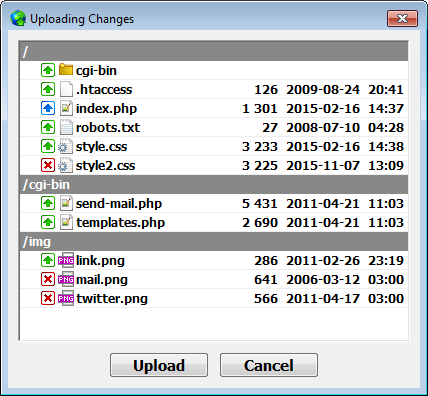This screenshot has height=396, width=428.
Task: Select the templates.php file name
Action: pyautogui.click(x=121, y=223)
